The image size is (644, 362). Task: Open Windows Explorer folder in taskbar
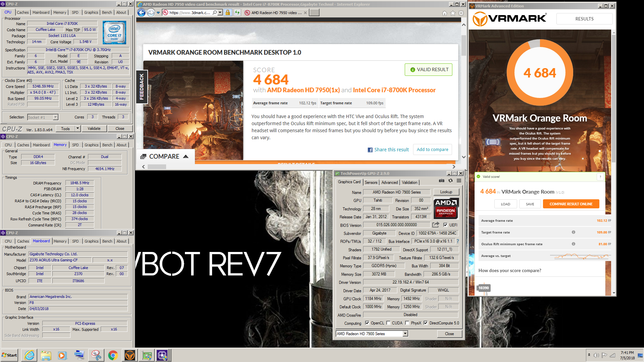click(46, 355)
